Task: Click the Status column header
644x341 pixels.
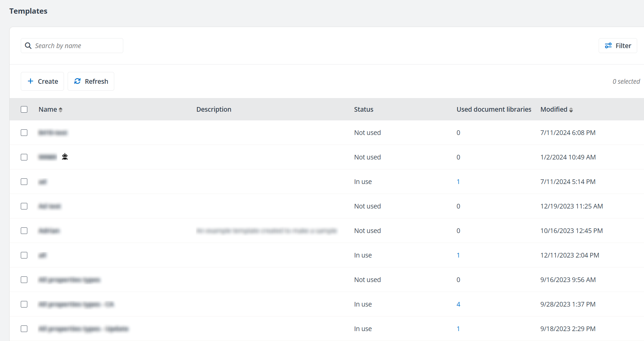Action: pyautogui.click(x=363, y=109)
